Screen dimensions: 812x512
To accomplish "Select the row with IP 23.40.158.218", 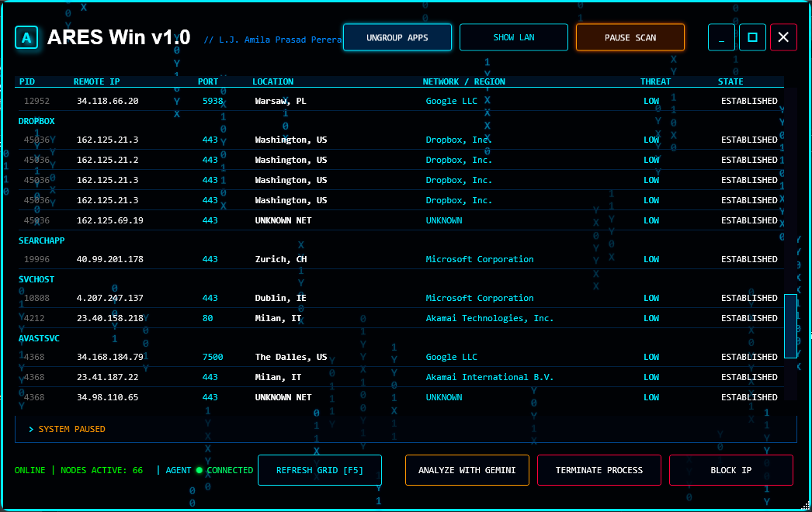I will (x=401, y=318).
